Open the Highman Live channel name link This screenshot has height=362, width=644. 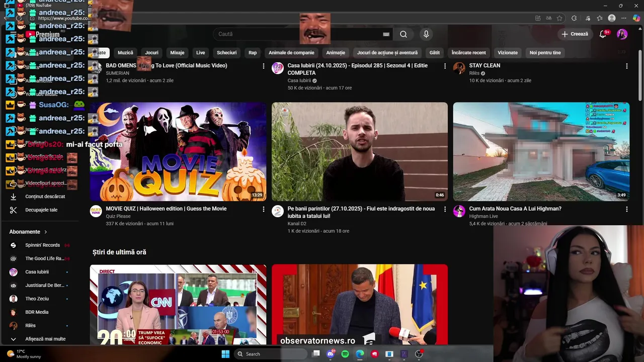coord(484,216)
